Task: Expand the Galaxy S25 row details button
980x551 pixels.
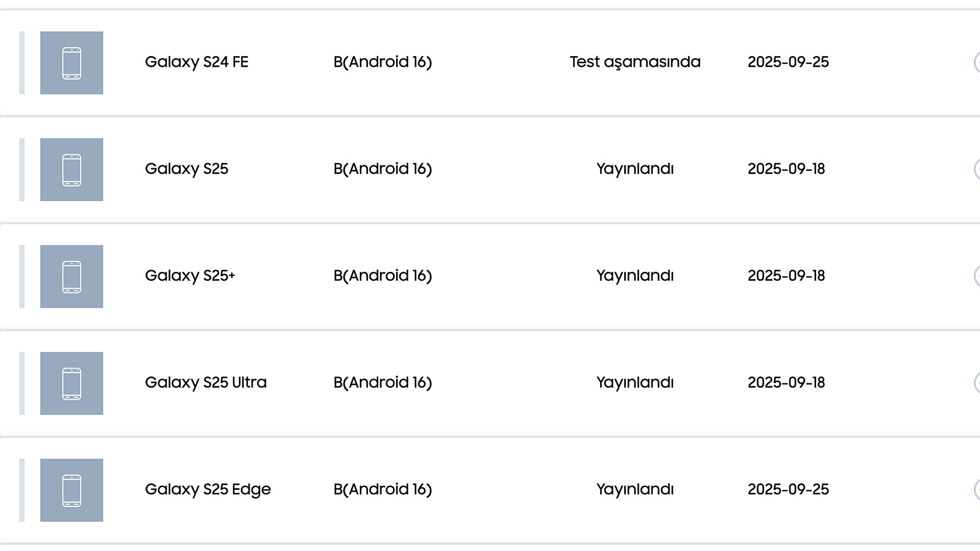Action: pyautogui.click(x=977, y=169)
